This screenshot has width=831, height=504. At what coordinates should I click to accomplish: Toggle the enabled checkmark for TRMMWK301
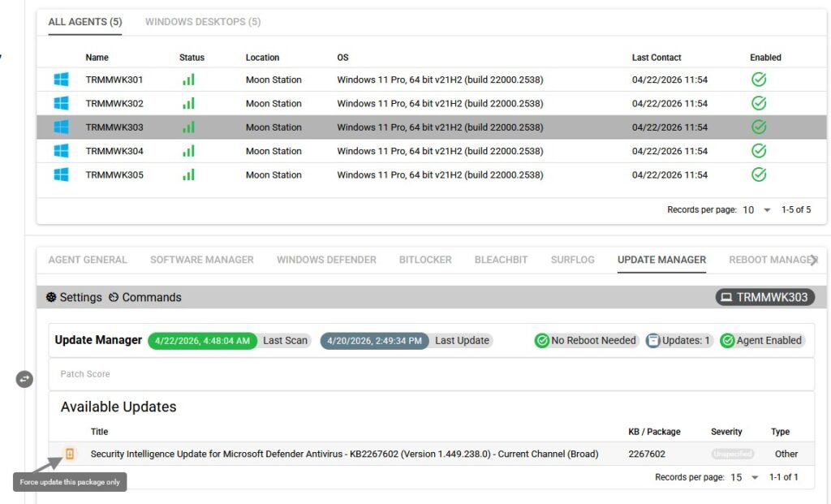pyautogui.click(x=759, y=80)
